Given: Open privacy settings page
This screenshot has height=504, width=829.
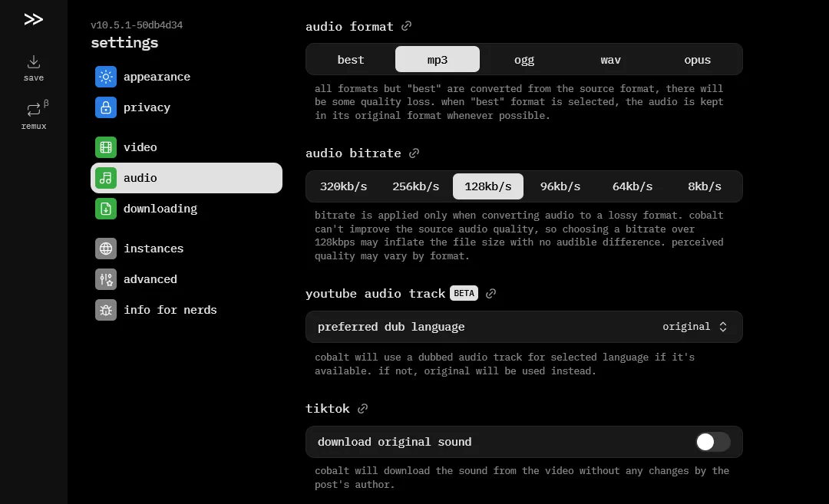Looking at the screenshot, I should tap(186, 107).
